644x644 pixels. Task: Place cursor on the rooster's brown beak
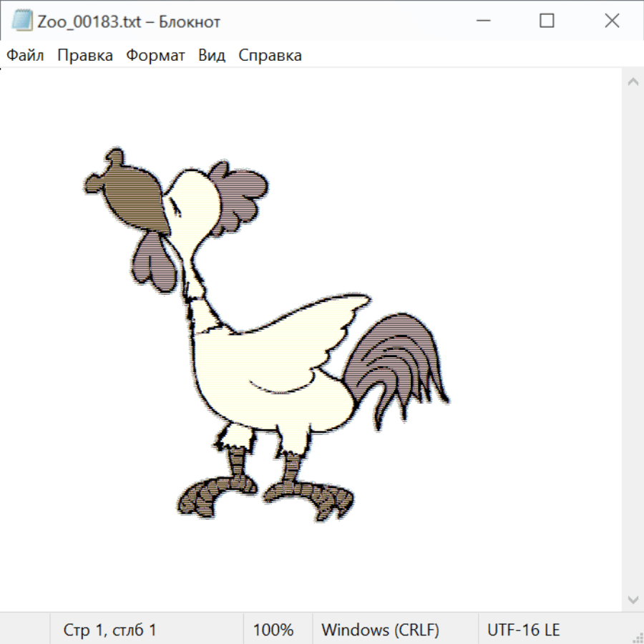(x=136, y=197)
